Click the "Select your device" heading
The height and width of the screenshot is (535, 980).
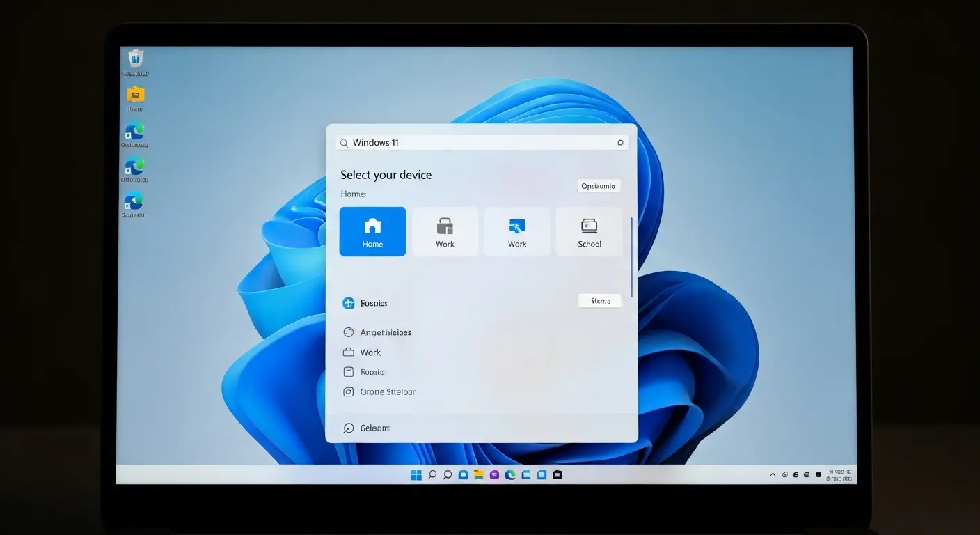click(386, 175)
